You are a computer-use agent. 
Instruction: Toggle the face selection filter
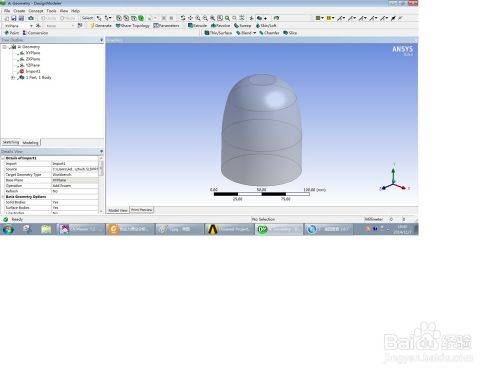pyautogui.click(x=134, y=18)
